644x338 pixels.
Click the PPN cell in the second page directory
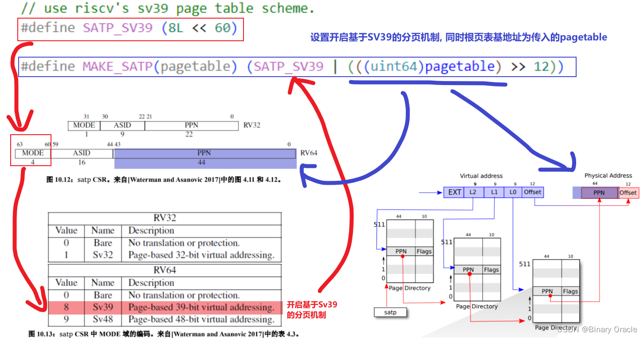click(468, 269)
